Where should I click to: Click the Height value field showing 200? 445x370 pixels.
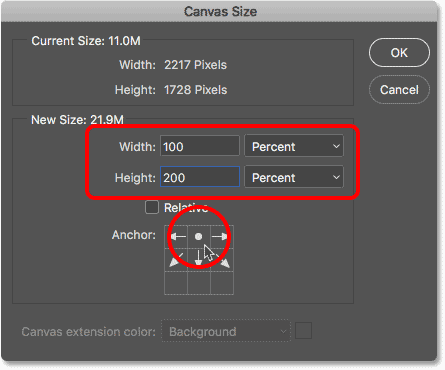(200, 177)
